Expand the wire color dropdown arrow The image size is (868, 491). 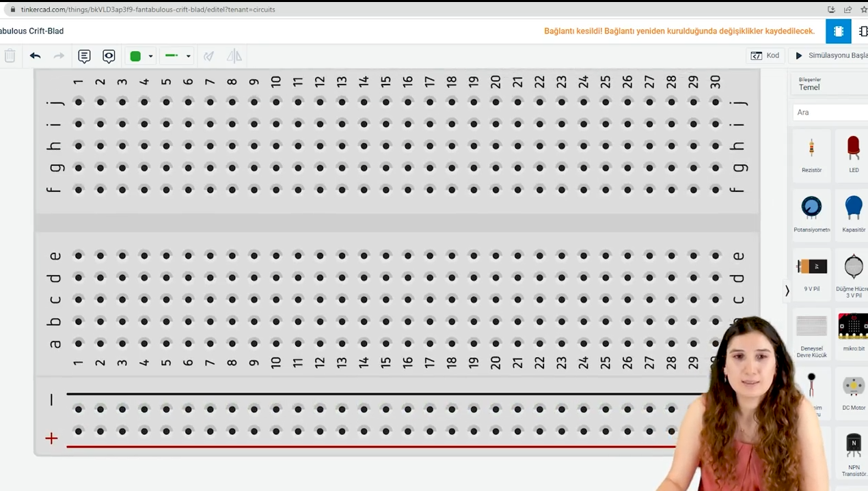click(150, 57)
